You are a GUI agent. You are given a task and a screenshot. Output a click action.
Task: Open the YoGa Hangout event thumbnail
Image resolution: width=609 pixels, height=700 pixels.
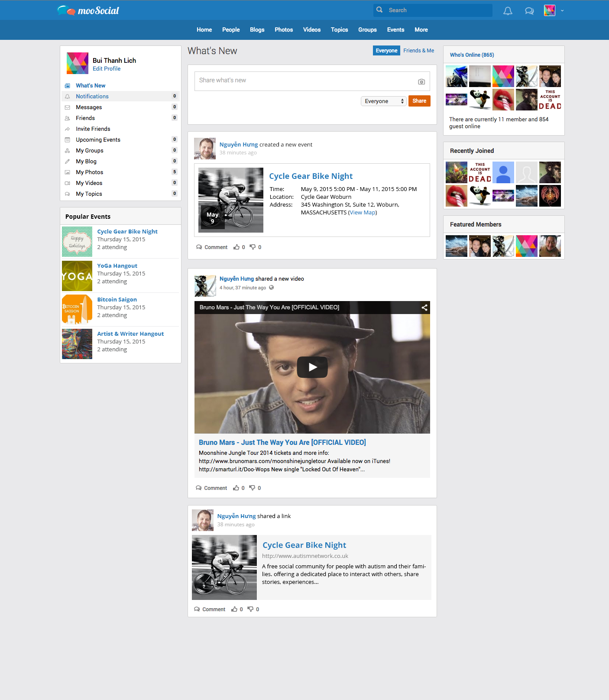click(77, 276)
